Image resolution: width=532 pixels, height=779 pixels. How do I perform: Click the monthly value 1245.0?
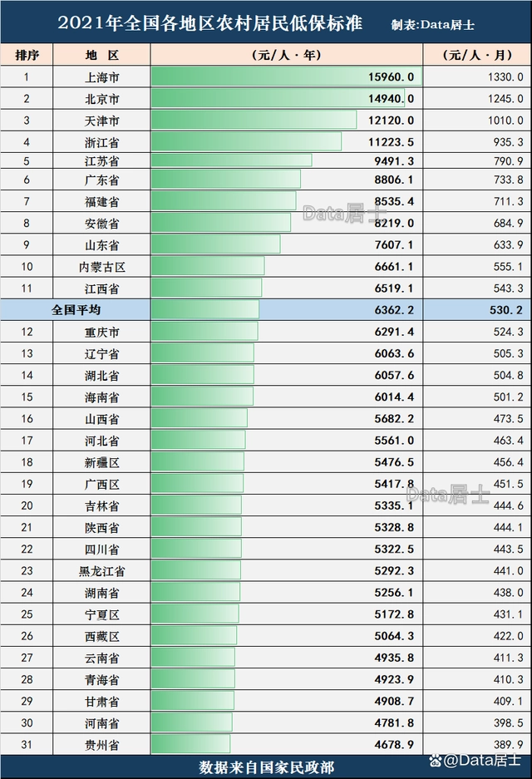(505, 99)
